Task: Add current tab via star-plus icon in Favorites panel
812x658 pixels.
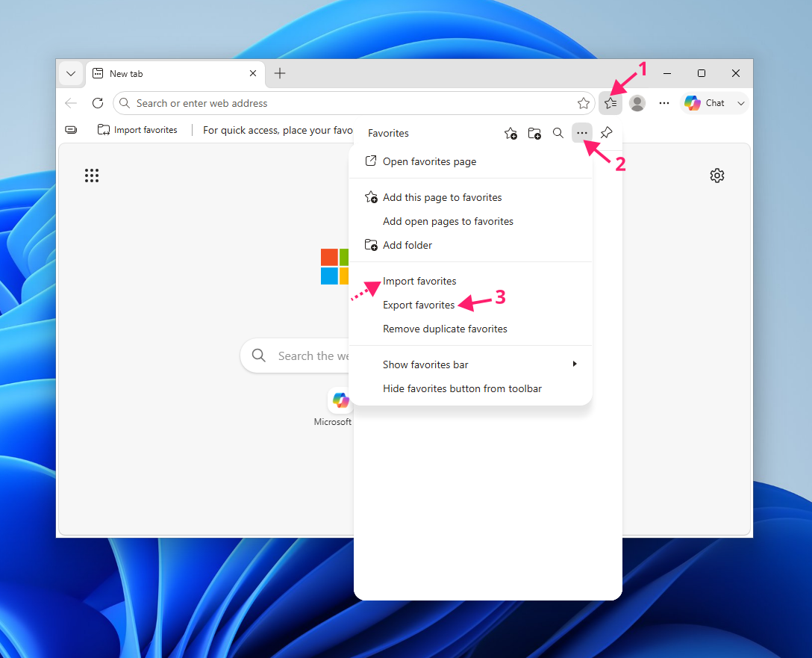Action: (510, 133)
